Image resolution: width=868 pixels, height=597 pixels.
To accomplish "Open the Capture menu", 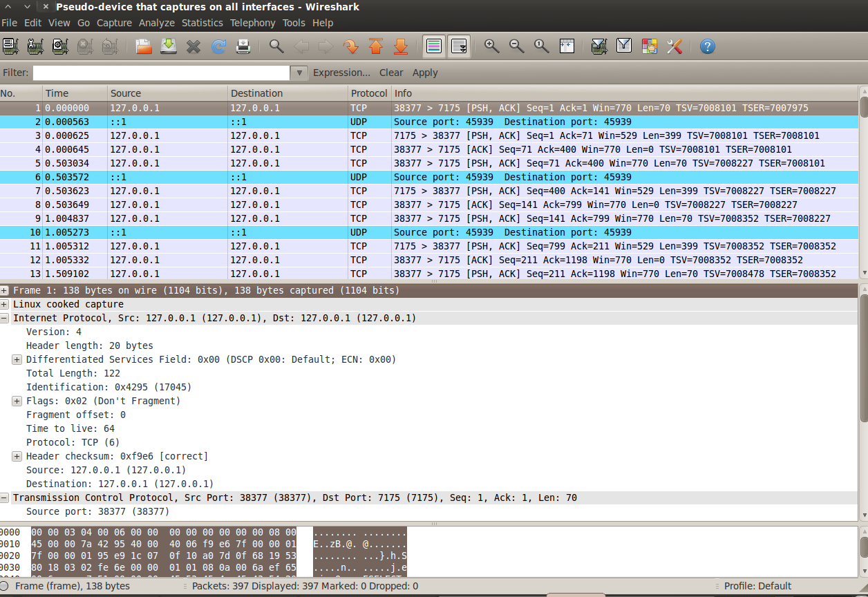I will click(114, 23).
